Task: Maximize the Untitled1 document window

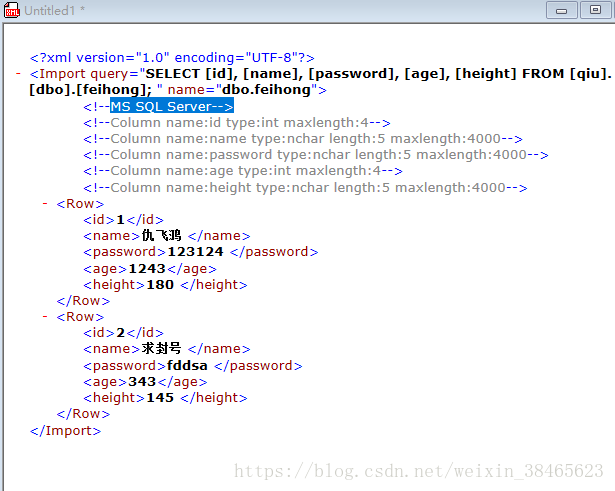Action: tap(595, 10)
